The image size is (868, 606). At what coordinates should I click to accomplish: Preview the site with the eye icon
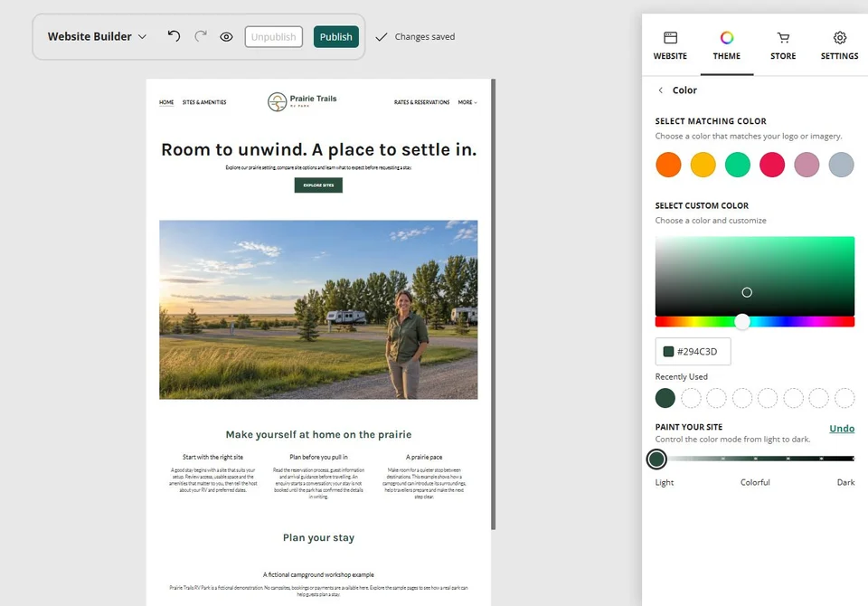226,37
